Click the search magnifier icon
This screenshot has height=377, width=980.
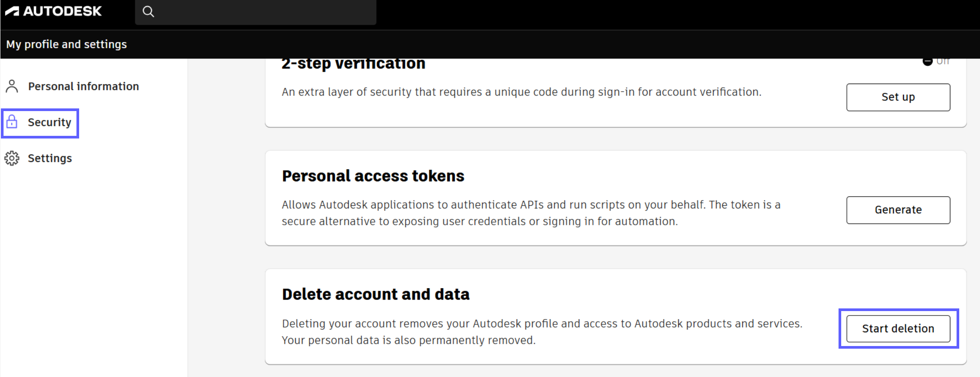[x=149, y=12]
